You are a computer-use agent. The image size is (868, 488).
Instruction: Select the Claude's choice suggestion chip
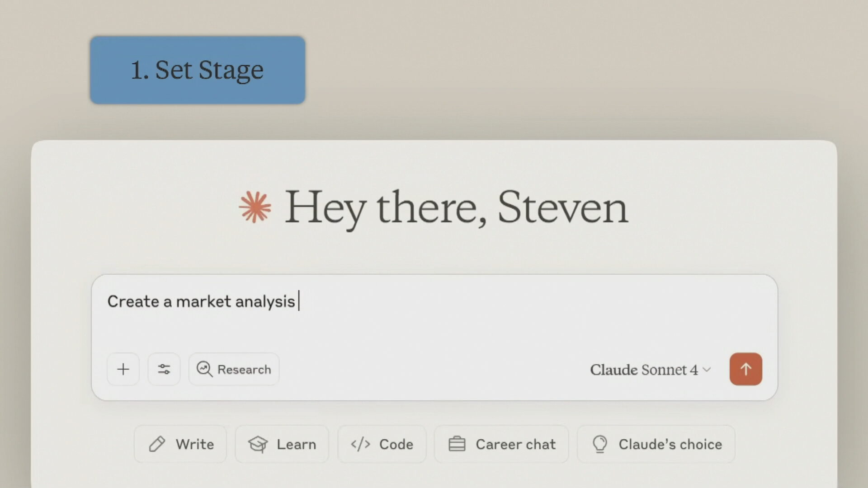(656, 444)
